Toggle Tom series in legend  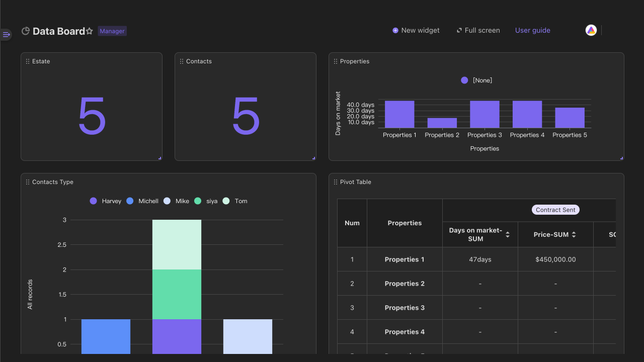click(x=235, y=201)
